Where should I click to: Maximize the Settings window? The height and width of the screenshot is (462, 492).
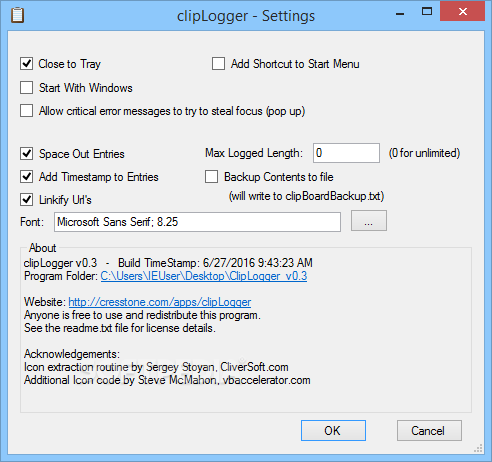[427, 12]
